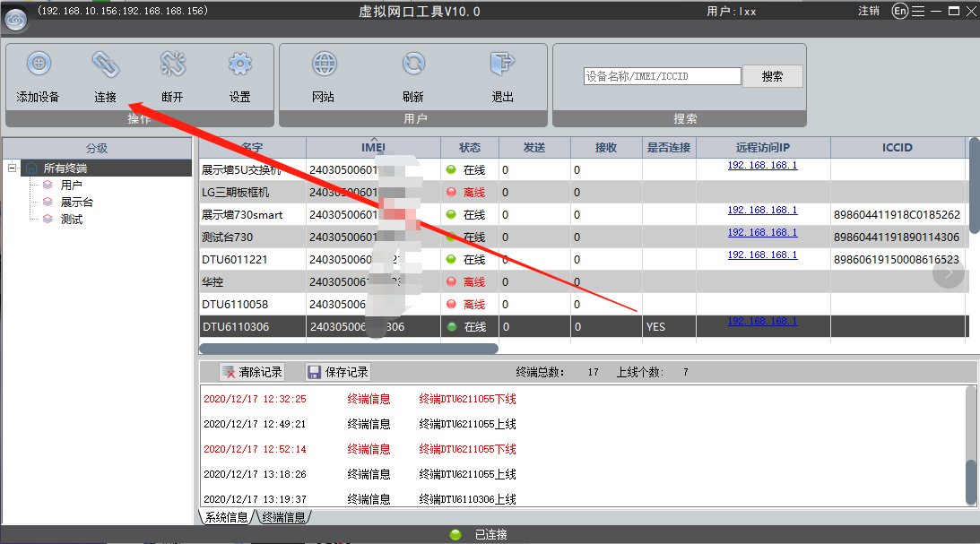Select the 展示台 tree item

pyautogui.click(x=77, y=202)
